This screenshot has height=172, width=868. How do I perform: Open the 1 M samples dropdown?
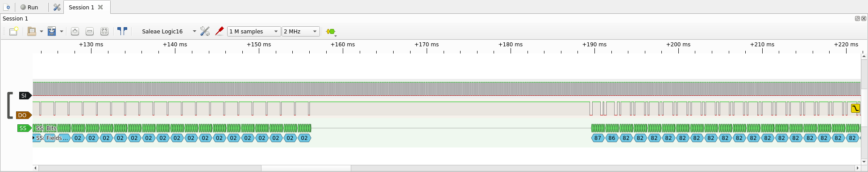tap(254, 31)
